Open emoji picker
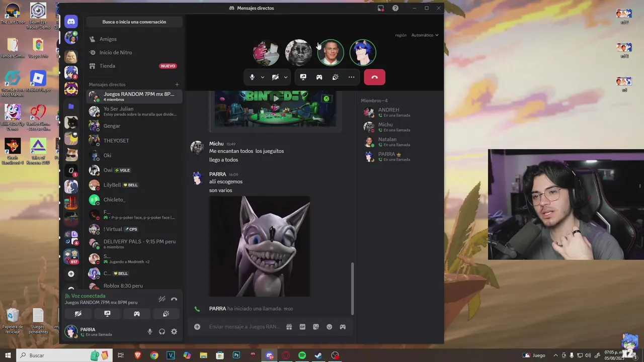 click(x=329, y=327)
